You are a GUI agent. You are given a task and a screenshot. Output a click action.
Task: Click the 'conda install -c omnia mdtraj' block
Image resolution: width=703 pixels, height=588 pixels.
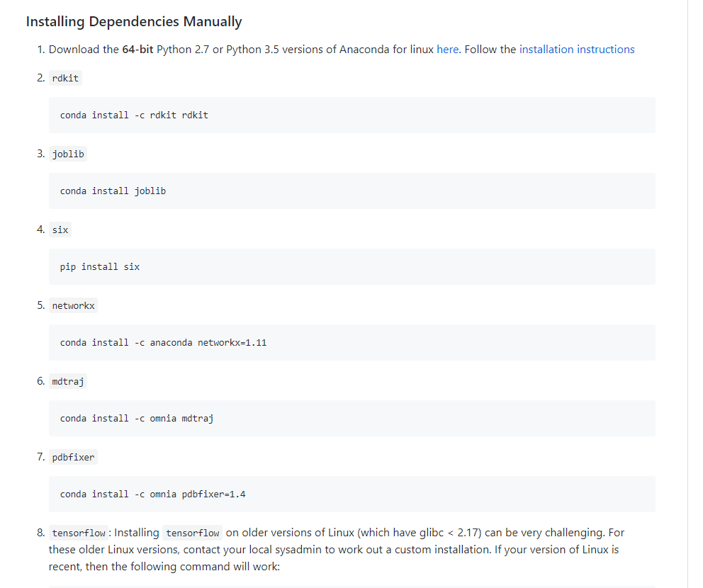[352, 418]
